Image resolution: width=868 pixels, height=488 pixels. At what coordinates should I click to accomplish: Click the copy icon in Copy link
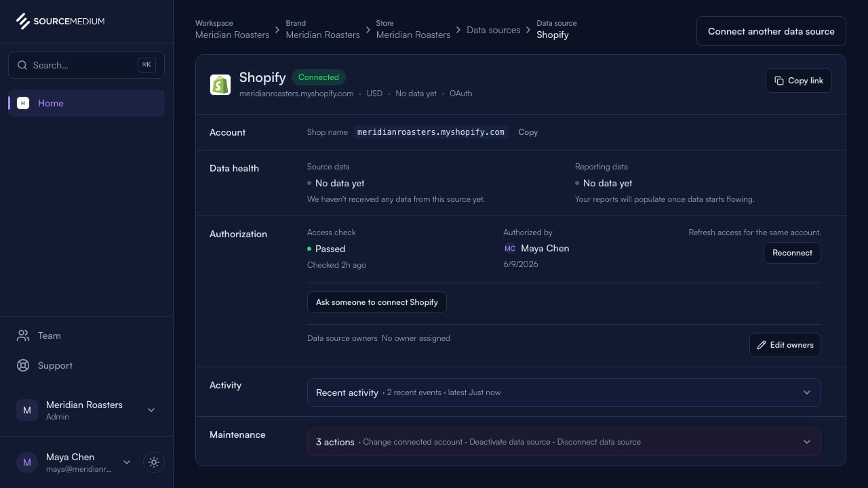click(779, 81)
